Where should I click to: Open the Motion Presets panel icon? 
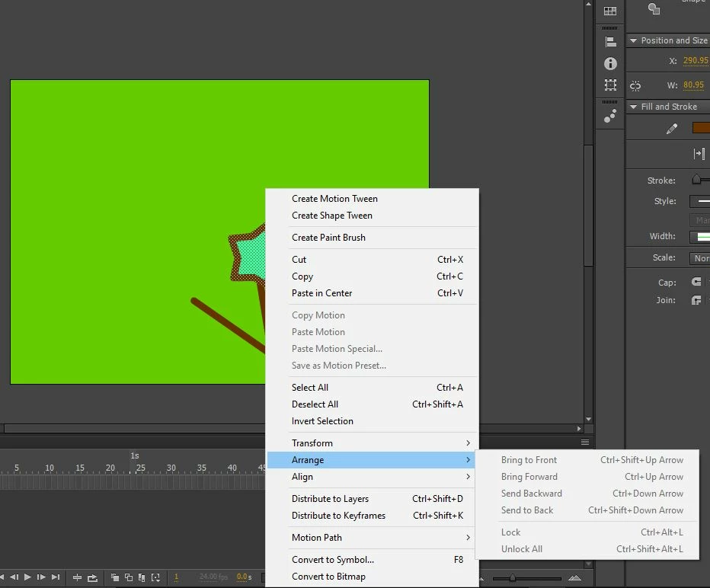coord(610,116)
